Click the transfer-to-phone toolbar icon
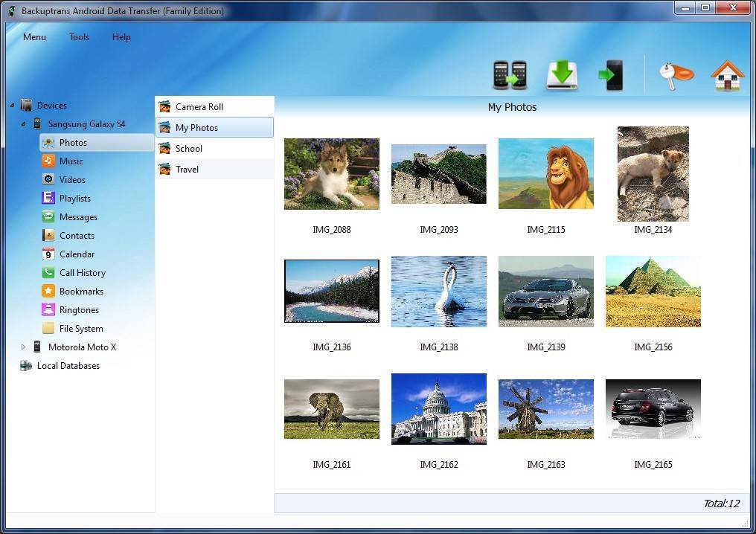 click(x=612, y=75)
